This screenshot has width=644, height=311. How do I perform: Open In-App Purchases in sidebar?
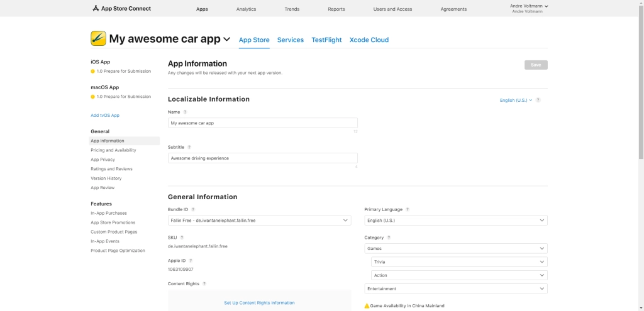click(x=109, y=214)
